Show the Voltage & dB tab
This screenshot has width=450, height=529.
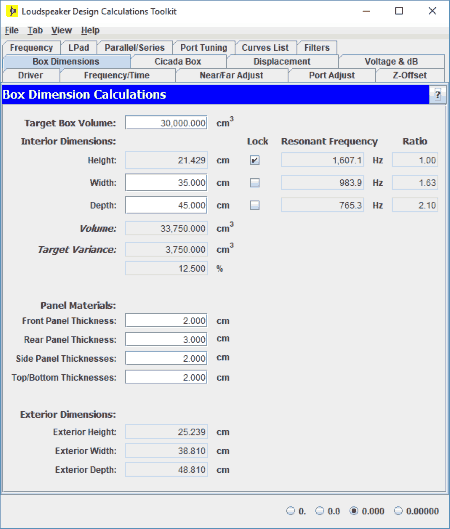391,61
